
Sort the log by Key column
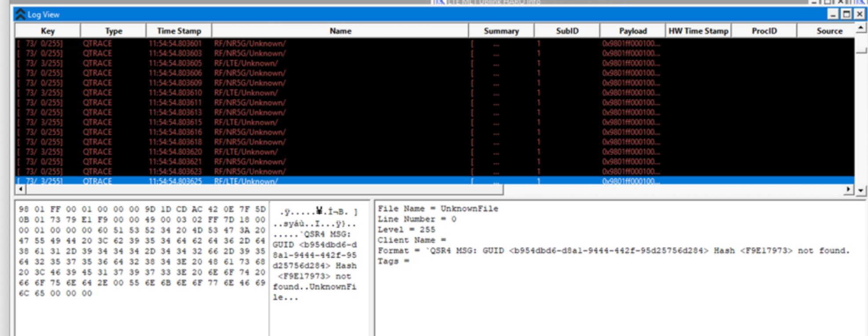tap(48, 31)
